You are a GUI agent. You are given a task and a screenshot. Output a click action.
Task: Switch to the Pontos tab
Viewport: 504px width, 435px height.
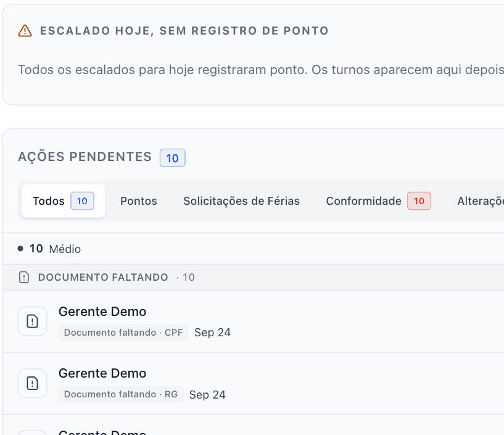(139, 201)
